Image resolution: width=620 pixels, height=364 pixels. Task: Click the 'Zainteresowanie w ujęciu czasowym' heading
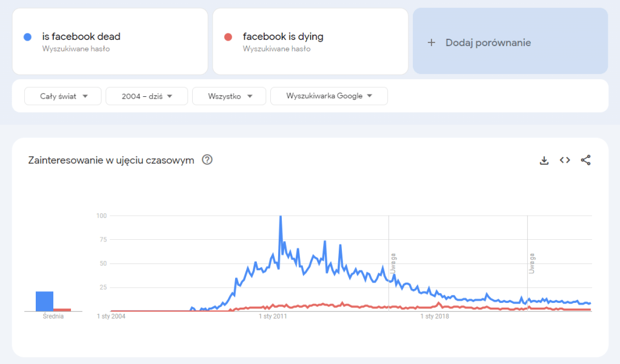pyautogui.click(x=111, y=160)
